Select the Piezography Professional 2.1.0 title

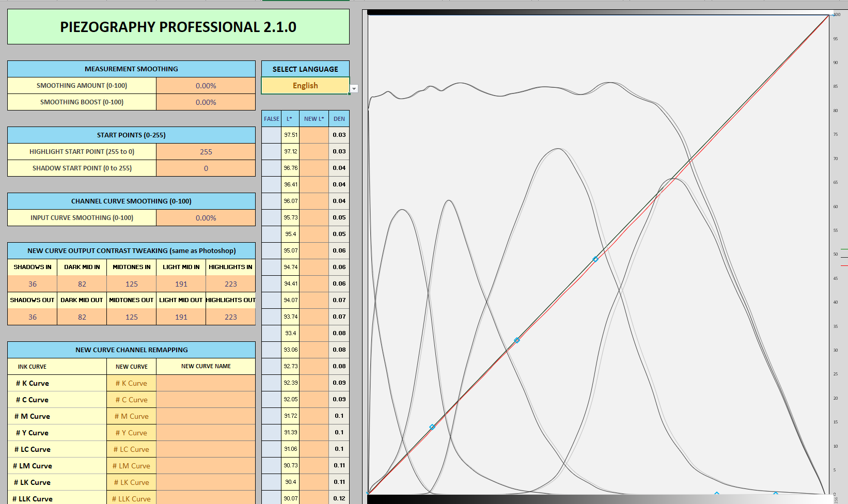tap(178, 27)
